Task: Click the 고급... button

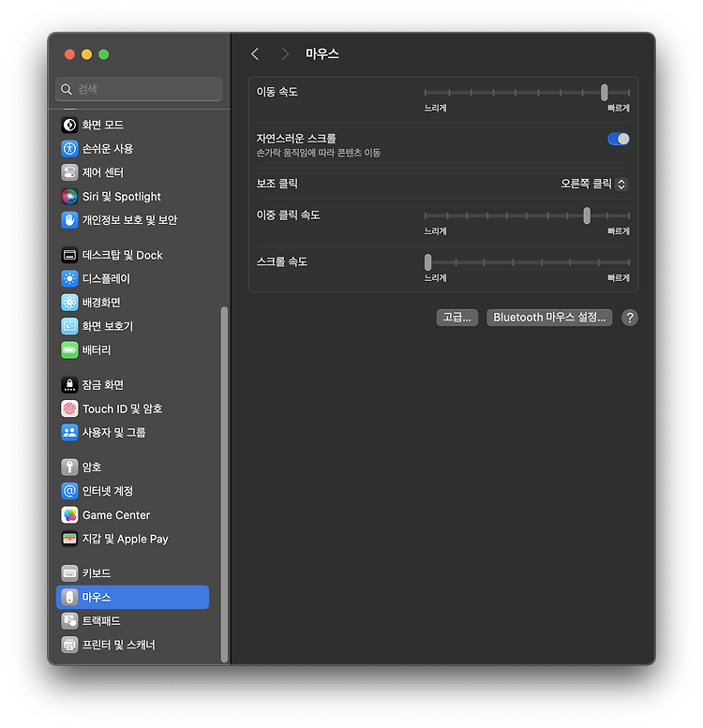Action: pyautogui.click(x=456, y=318)
